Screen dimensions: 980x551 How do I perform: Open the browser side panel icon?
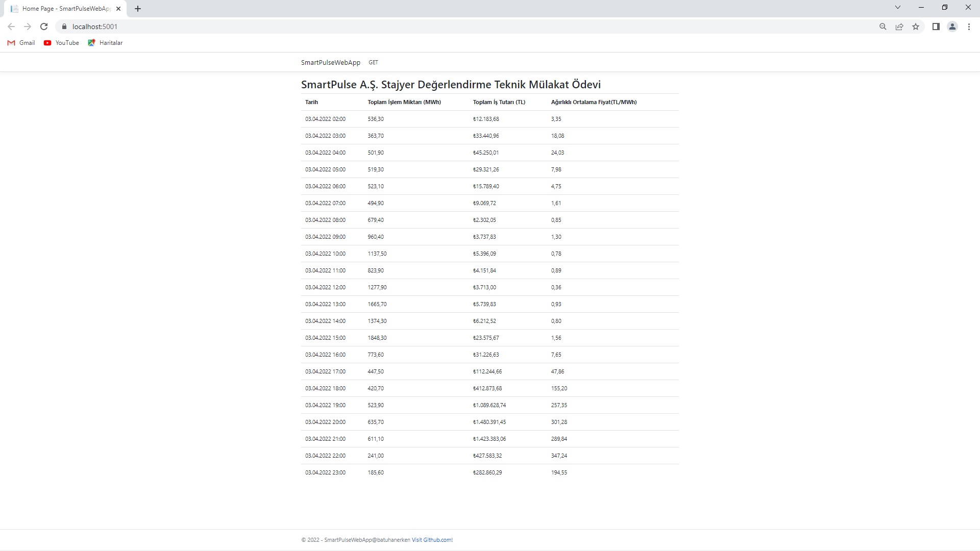point(936,27)
